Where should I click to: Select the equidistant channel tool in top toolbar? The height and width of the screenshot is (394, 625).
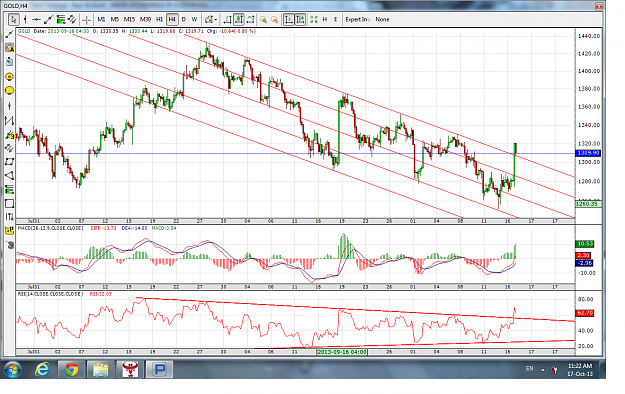(x=72, y=19)
